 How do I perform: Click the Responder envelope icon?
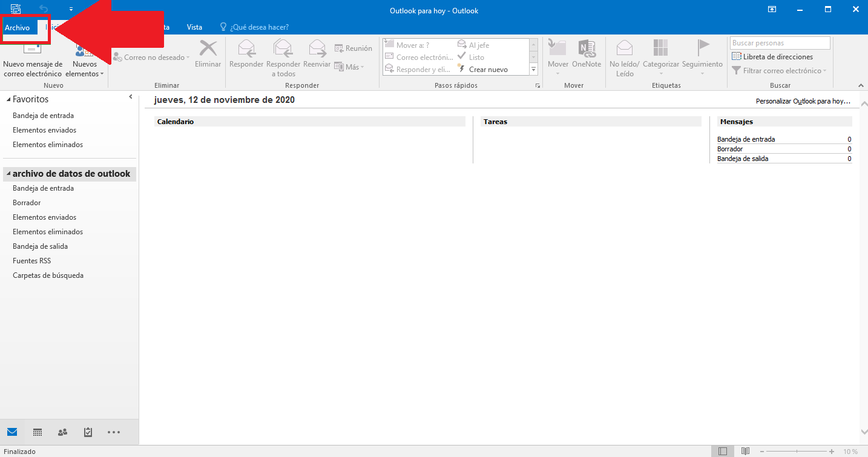(246, 48)
